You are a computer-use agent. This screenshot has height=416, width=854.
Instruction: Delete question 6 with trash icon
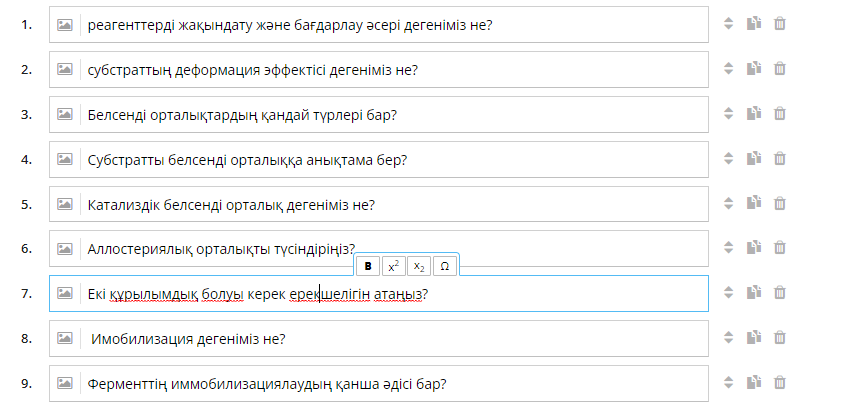780,248
